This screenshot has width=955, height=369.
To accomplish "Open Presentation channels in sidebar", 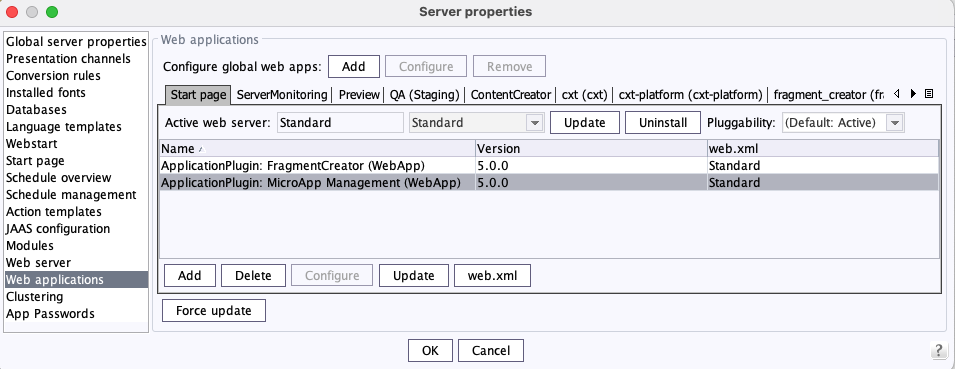I will tap(76, 59).
